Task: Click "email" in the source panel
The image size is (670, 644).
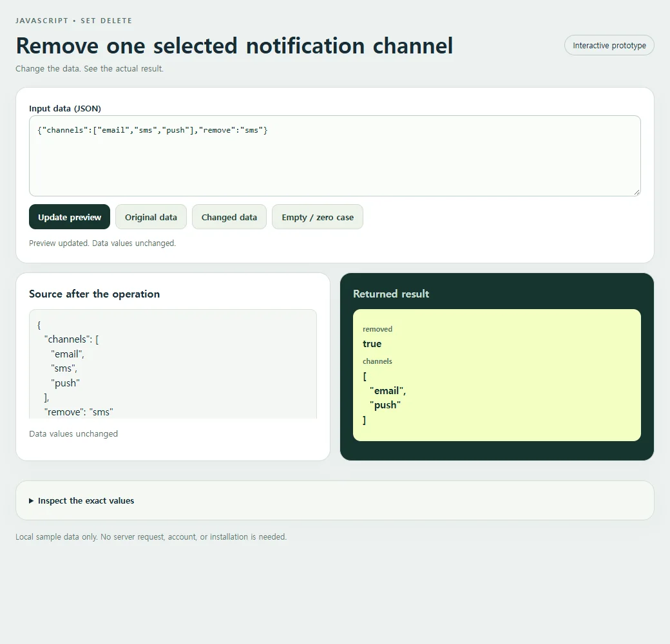Action: point(68,354)
